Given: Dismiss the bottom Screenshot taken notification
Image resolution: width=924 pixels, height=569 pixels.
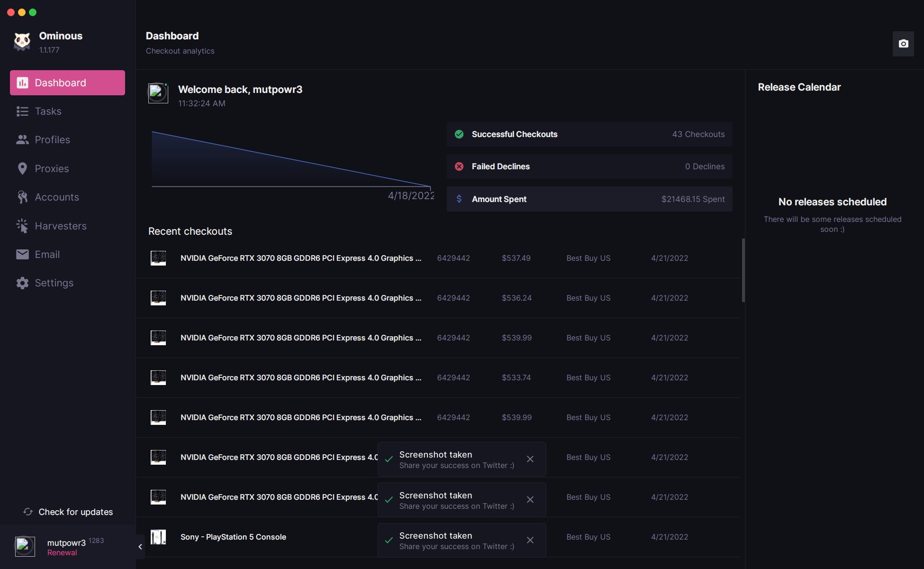Looking at the screenshot, I should pos(530,540).
